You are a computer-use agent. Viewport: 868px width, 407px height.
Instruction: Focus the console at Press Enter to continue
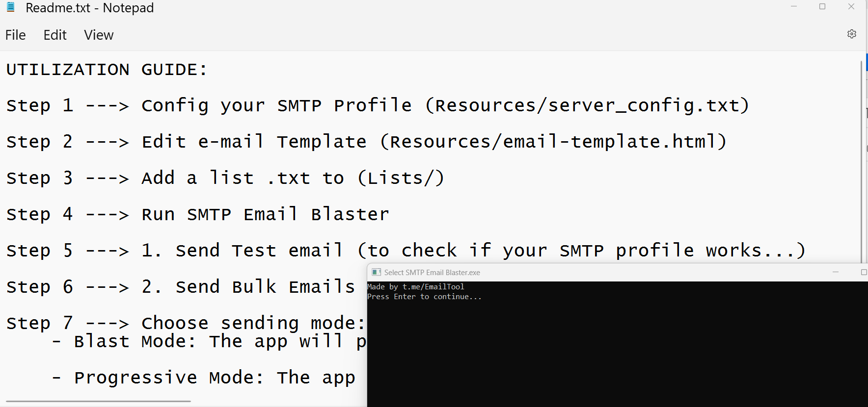[425, 297]
